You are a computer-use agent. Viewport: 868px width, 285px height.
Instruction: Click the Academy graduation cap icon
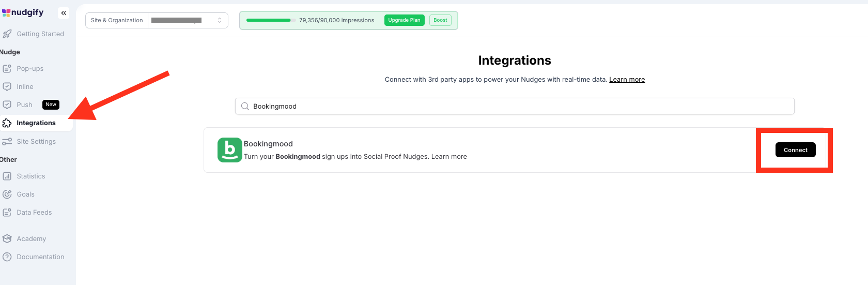pyautogui.click(x=7, y=239)
